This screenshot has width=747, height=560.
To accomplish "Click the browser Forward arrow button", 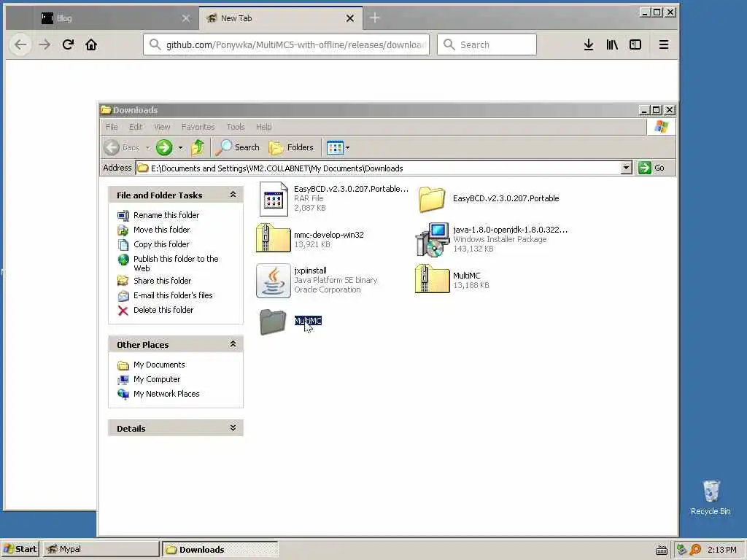I will coord(44,44).
